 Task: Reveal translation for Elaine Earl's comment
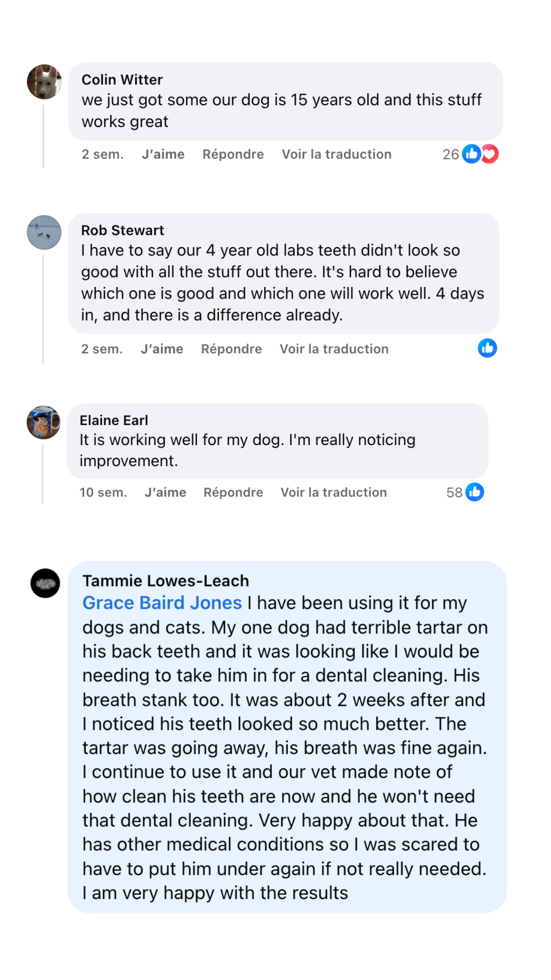coord(333,492)
